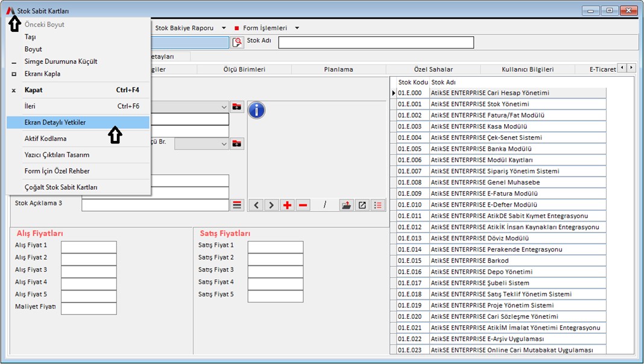
Task: Click the Stok Adı column header in grid
Action: coord(444,82)
